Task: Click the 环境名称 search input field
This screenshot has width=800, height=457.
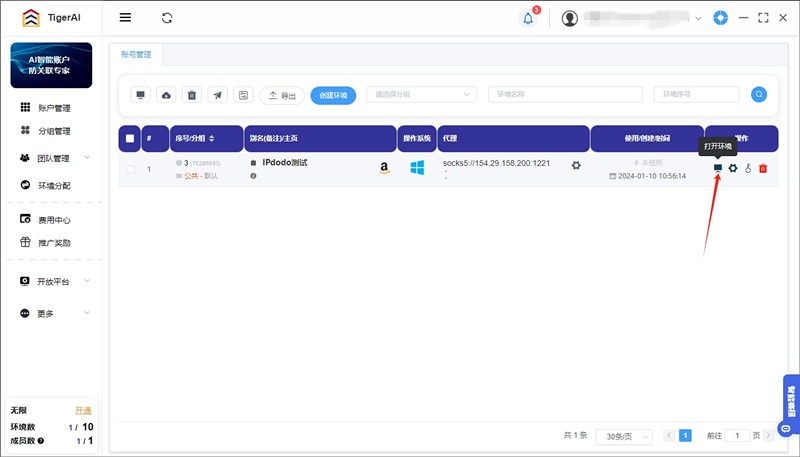Action: pyautogui.click(x=565, y=95)
